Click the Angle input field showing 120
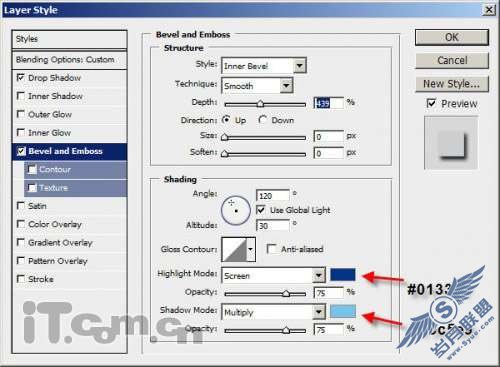 tap(273, 196)
